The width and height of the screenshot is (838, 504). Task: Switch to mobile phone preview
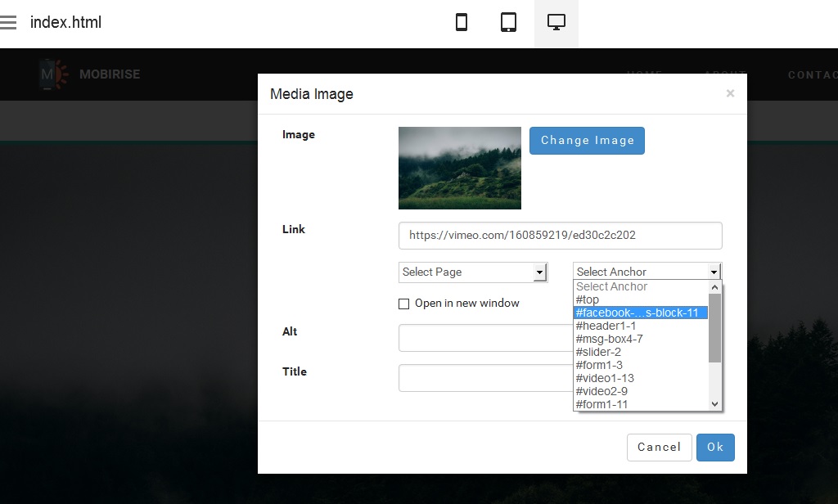[x=461, y=22]
